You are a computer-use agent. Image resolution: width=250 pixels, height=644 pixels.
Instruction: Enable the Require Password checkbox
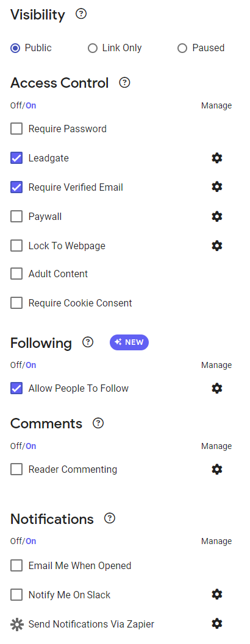pyautogui.click(x=16, y=129)
